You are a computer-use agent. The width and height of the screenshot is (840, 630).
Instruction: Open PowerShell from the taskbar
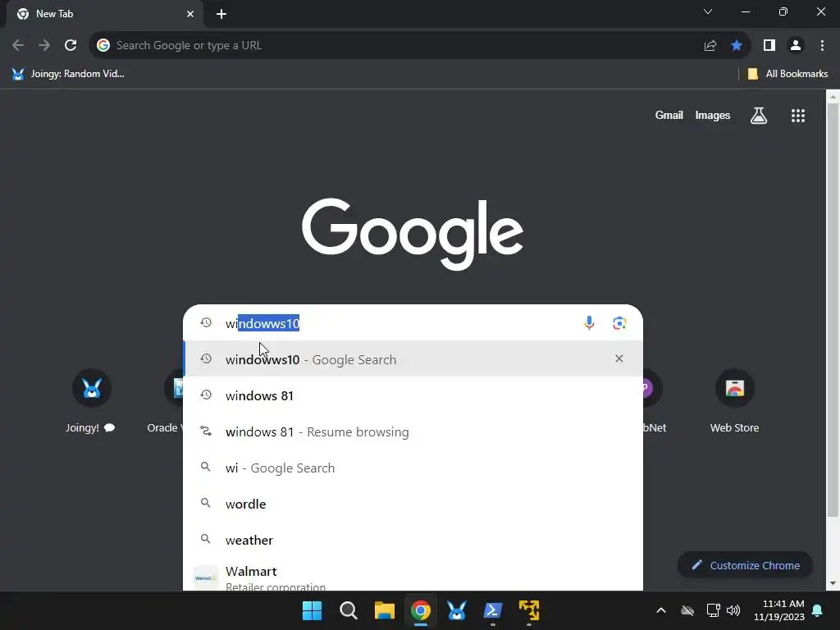click(493, 610)
